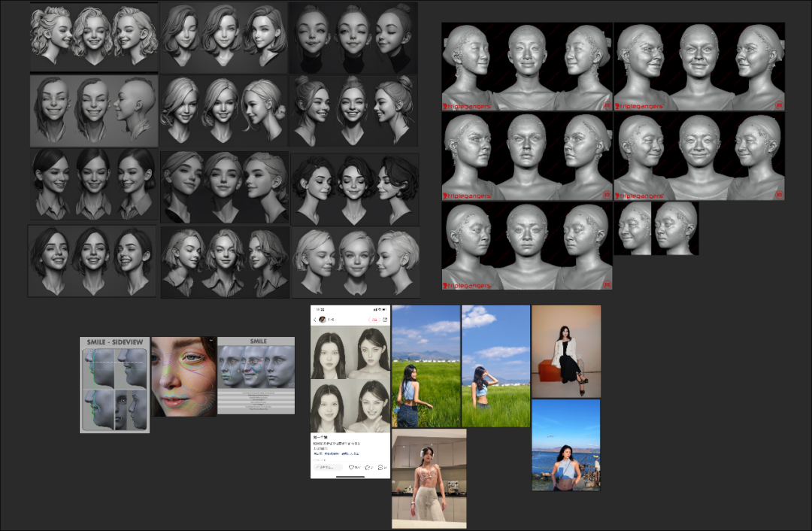812x531 pixels.
Task: Select the half-shaved head winking sculpt
Action: (x=94, y=111)
